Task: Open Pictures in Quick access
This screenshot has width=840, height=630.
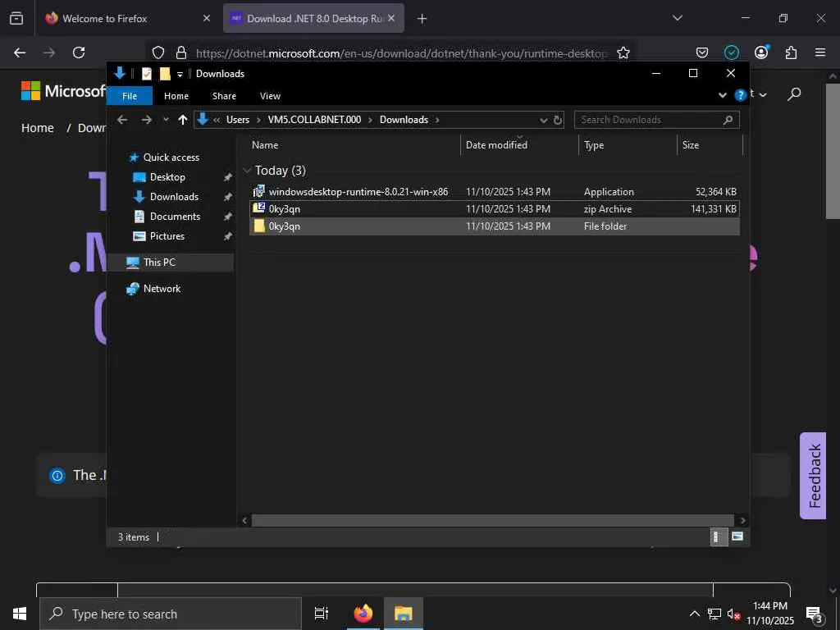Action: click(x=167, y=236)
